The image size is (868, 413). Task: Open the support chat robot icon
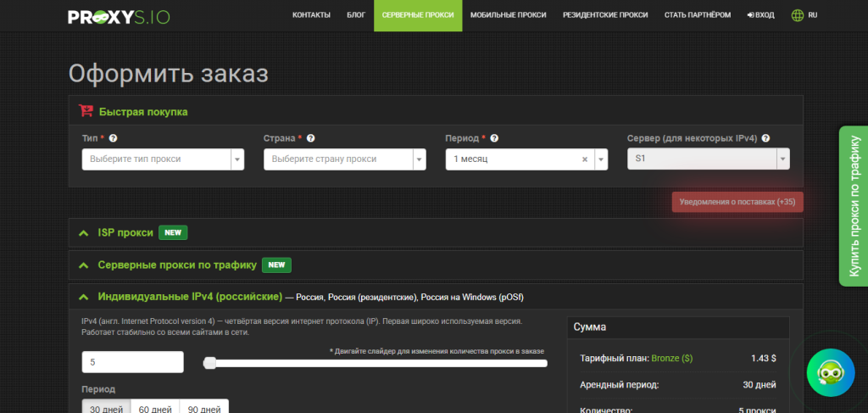831,372
